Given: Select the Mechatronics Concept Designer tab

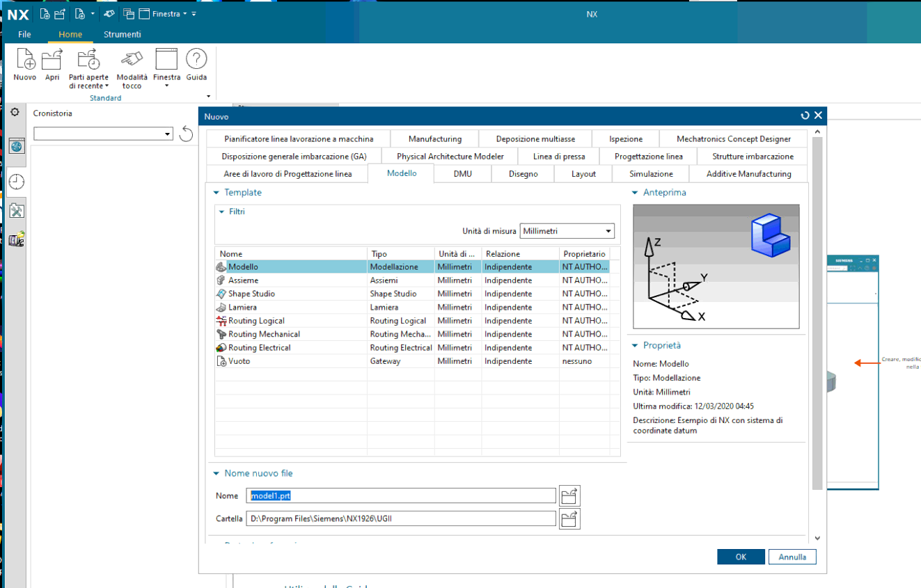Looking at the screenshot, I should click(x=734, y=139).
